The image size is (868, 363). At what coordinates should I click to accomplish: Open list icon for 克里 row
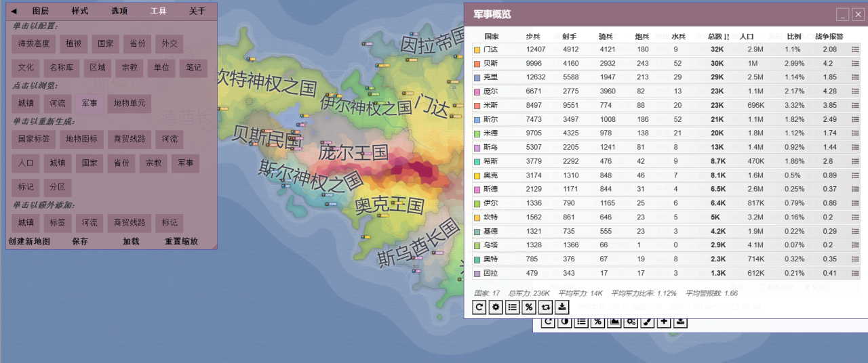coord(855,77)
